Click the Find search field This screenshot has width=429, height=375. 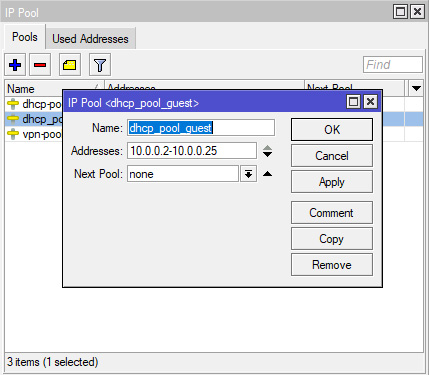(x=393, y=65)
